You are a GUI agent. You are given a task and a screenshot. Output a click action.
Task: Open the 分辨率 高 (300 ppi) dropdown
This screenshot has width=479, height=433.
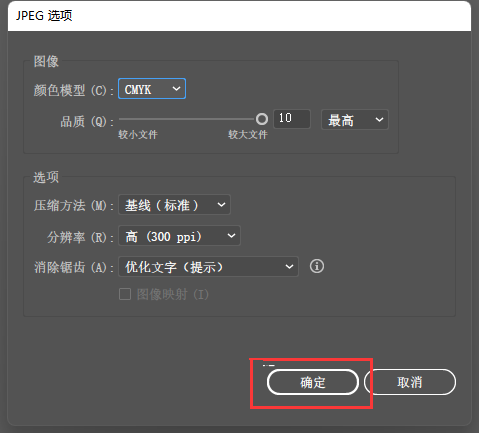[x=179, y=236]
